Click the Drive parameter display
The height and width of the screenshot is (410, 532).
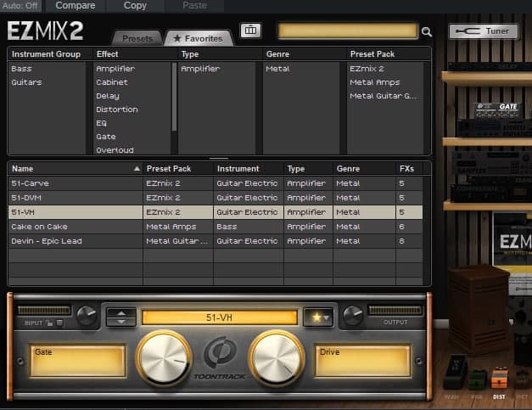pos(362,361)
